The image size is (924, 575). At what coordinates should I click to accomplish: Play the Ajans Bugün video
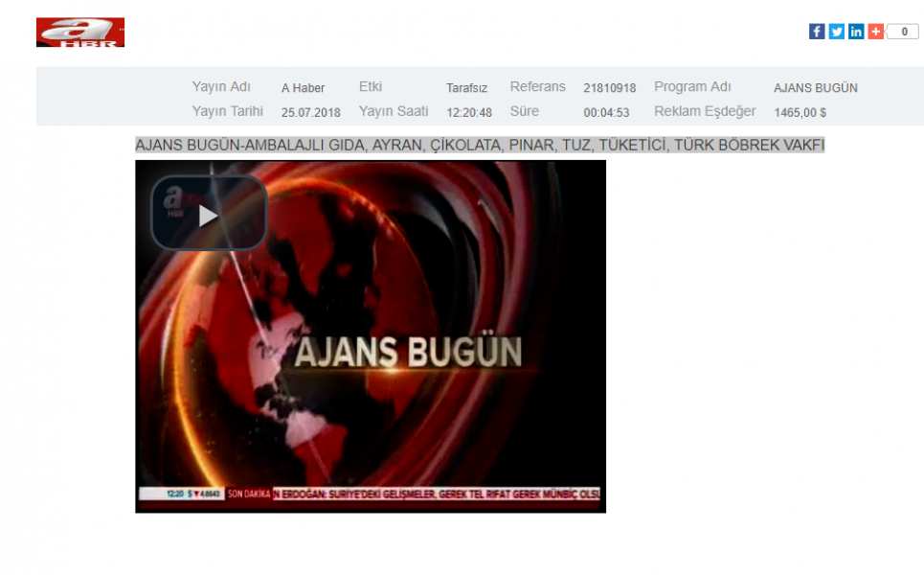click(209, 213)
